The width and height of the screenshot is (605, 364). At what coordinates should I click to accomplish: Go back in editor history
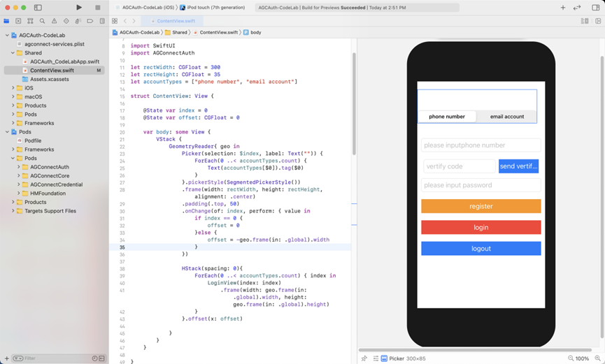[x=125, y=21]
